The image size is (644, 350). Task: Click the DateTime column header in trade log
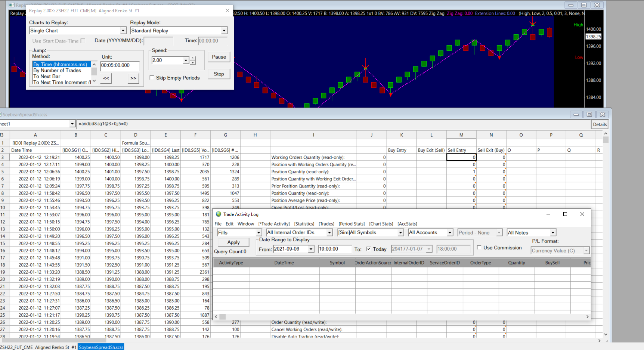click(284, 263)
